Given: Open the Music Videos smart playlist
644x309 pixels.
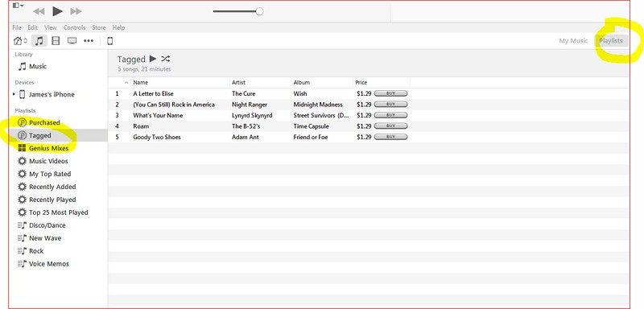Looking at the screenshot, I should [x=48, y=161].
